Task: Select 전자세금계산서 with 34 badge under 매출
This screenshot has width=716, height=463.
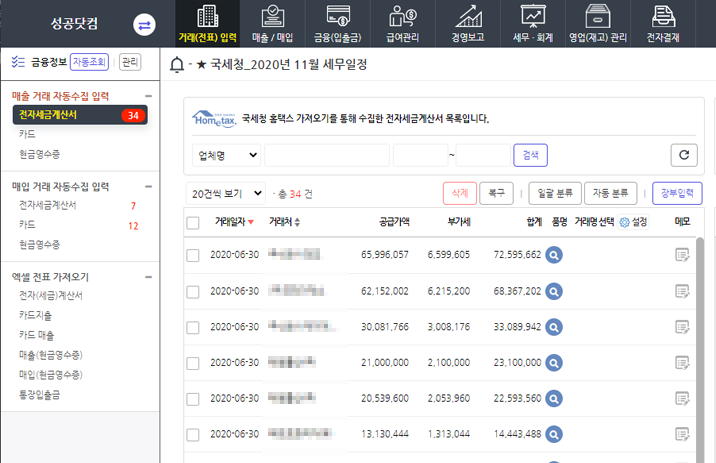Action: (80, 115)
